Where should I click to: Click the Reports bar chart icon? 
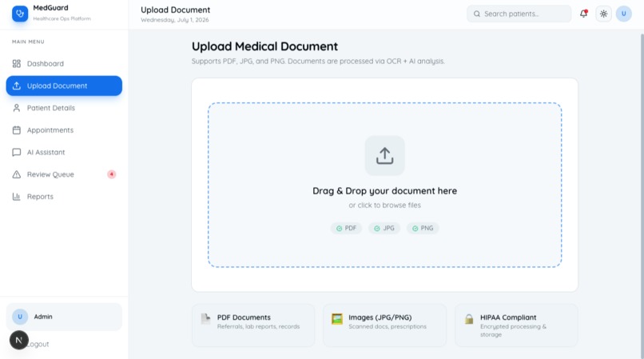point(17,197)
